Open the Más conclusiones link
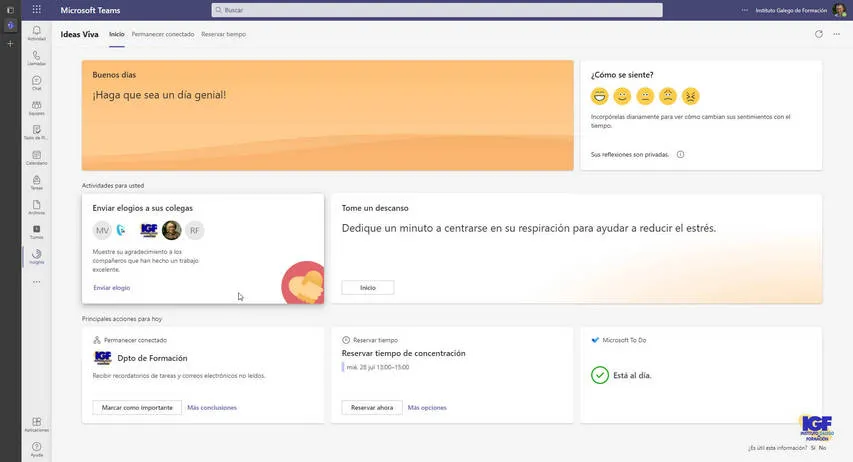 click(x=212, y=408)
